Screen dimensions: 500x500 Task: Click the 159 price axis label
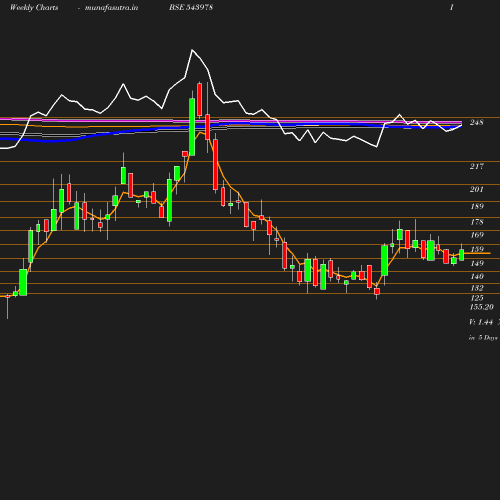coord(477,249)
